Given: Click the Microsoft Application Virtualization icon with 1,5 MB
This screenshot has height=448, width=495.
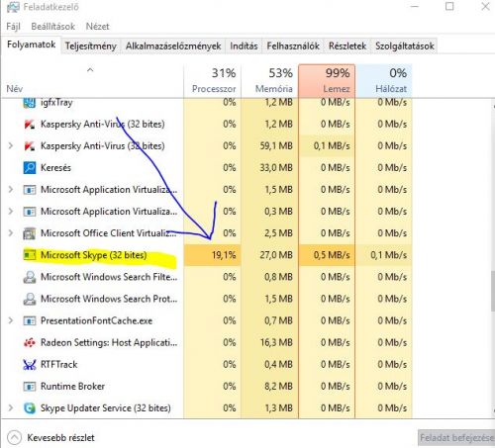Looking at the screenshot, I should [30, 190].
